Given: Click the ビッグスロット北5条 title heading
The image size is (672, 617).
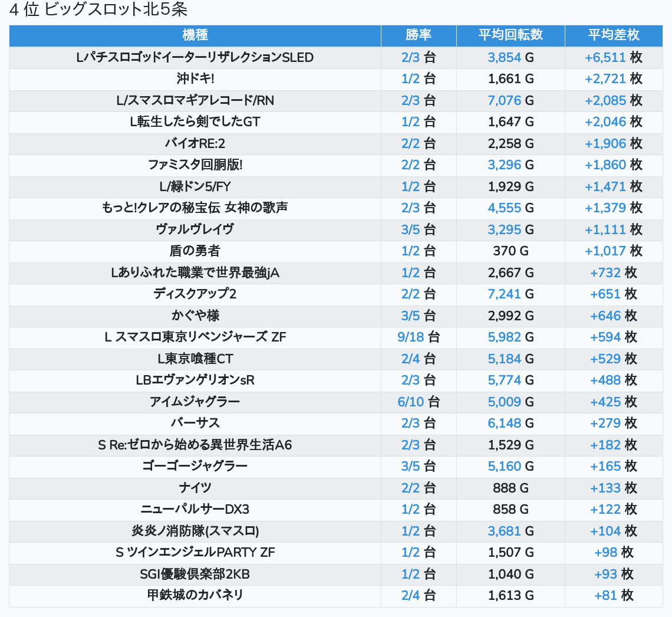Looking at the screenshot, I should tap(99, 10).
